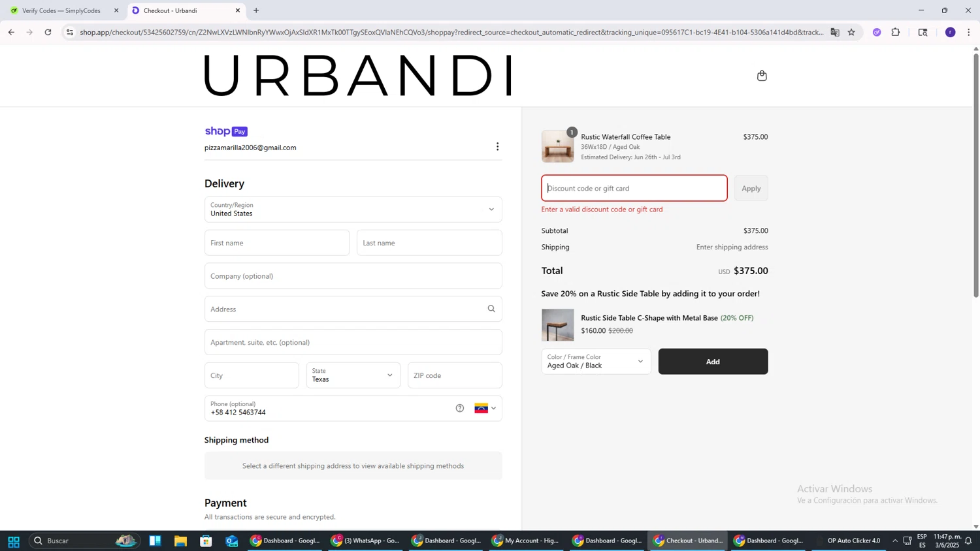Focus the First name field

tap(277, 243)
